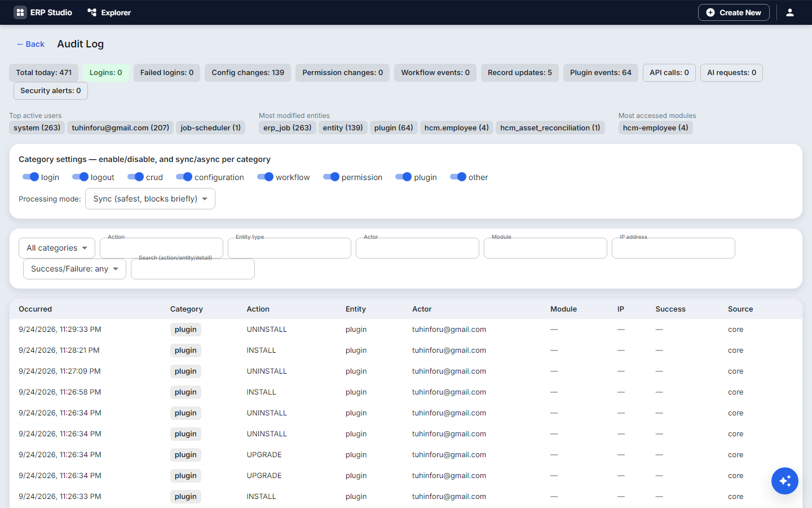Go back using the Back link
Image resolution: width=812 pixels, height=508 pixels.
coord(30,44)
